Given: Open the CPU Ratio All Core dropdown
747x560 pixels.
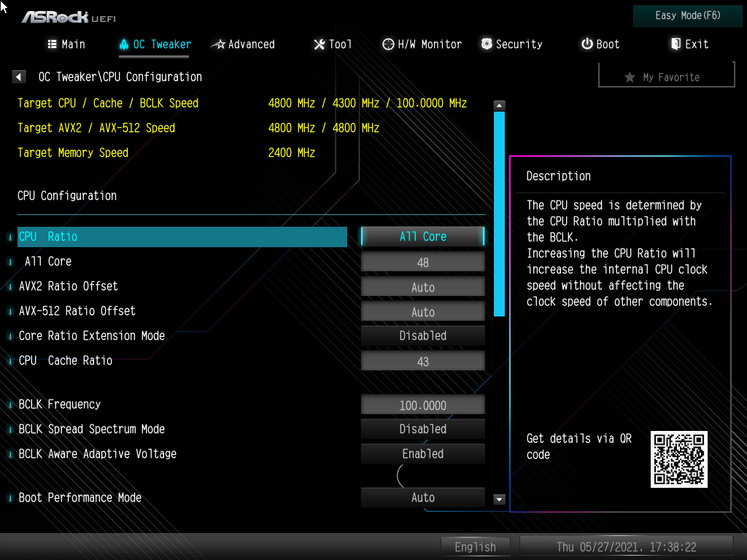Looking at the screenshot, I should point(422,236).
